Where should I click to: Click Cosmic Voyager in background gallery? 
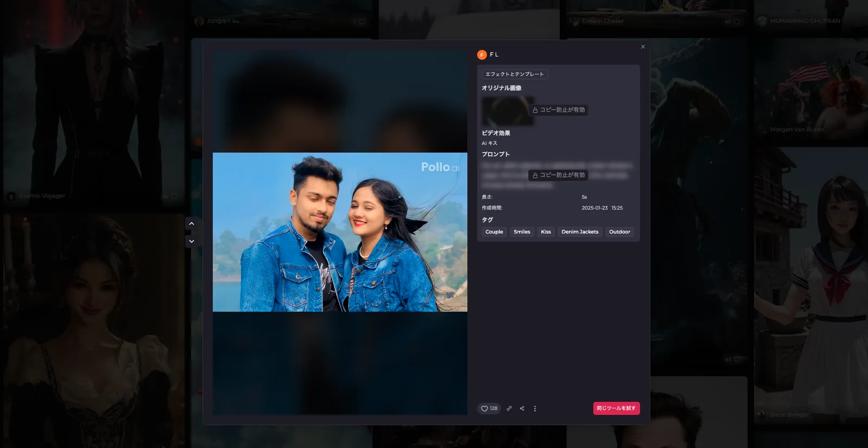(42, 195)
